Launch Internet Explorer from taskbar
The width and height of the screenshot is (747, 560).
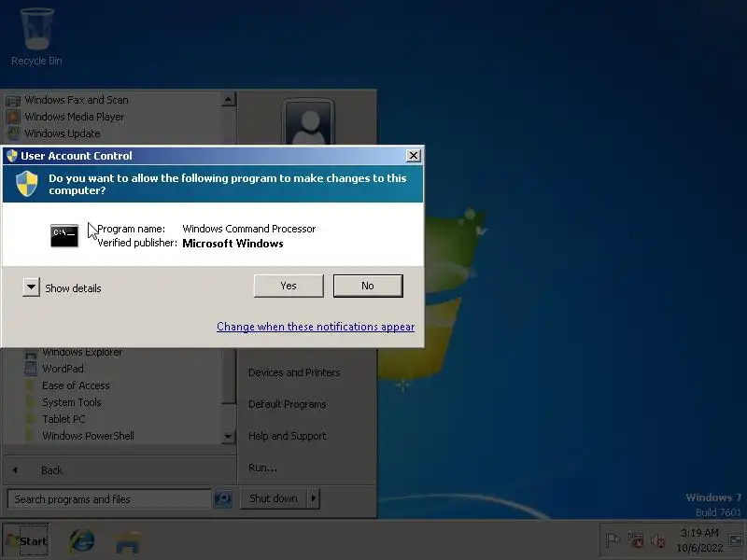coord(82,540)
